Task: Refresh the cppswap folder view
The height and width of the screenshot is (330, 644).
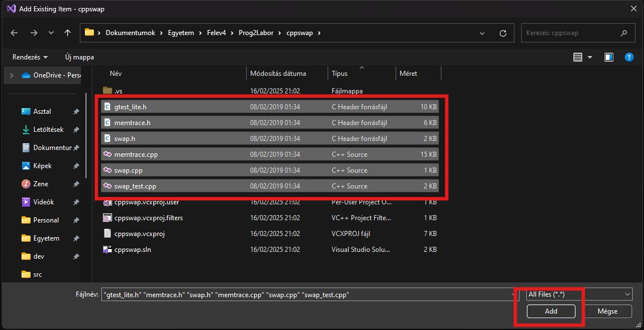Action: [x=503, y=33]
